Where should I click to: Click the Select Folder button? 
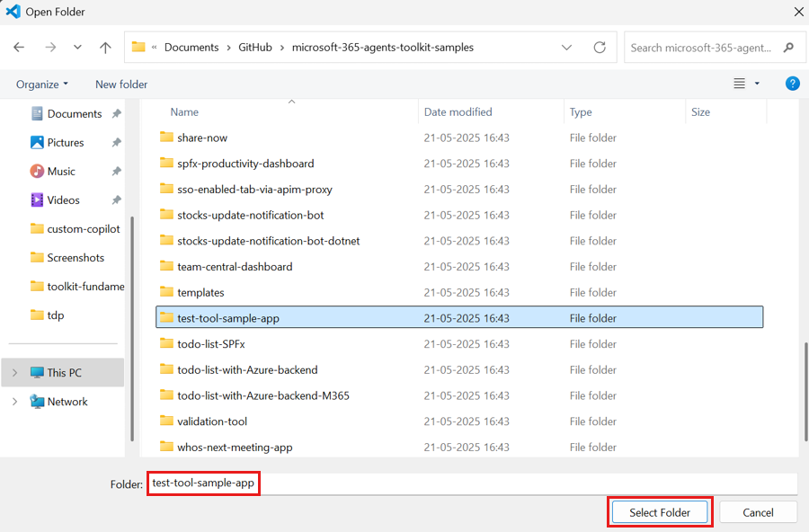pos(660,512)
